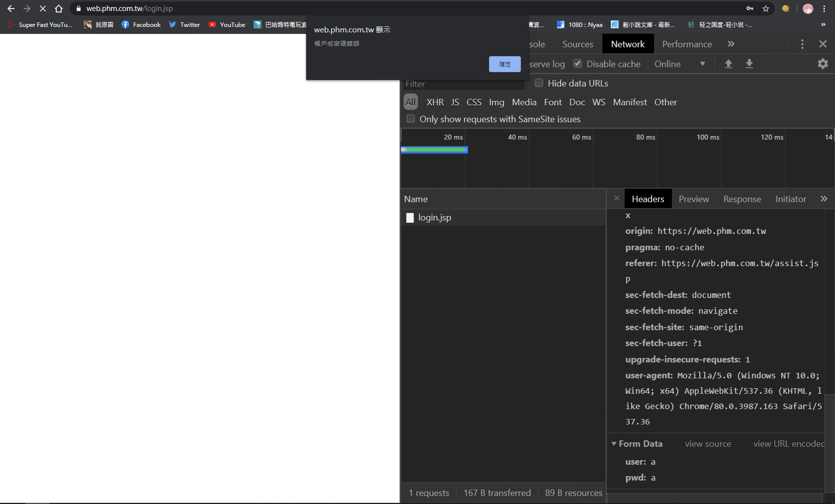Confirm the alert dialog with 確定 button
The height and width of the screenshot is (504, 835).
[x=504, y=64]
